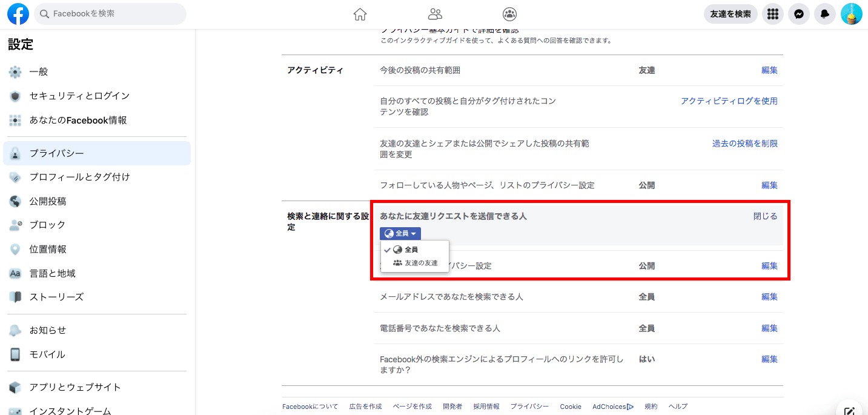Click the ブロック person icon
868x415 pixels.
click(x=15, y=225)
